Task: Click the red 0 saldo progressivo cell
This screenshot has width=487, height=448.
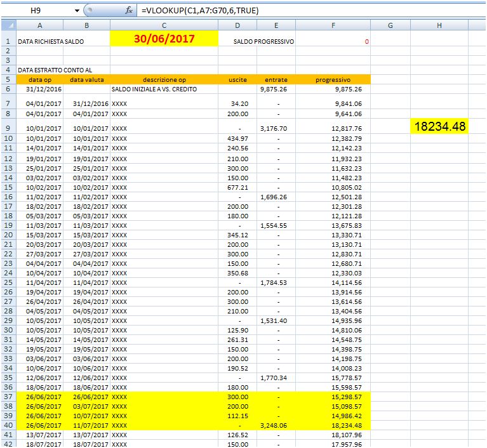Action: tap(333, 41)
